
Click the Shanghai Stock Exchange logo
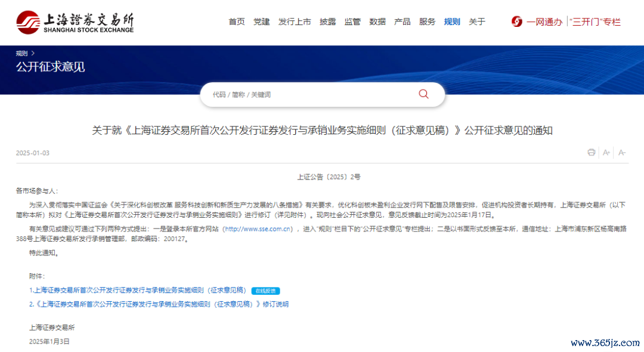[x=75, y=23]
